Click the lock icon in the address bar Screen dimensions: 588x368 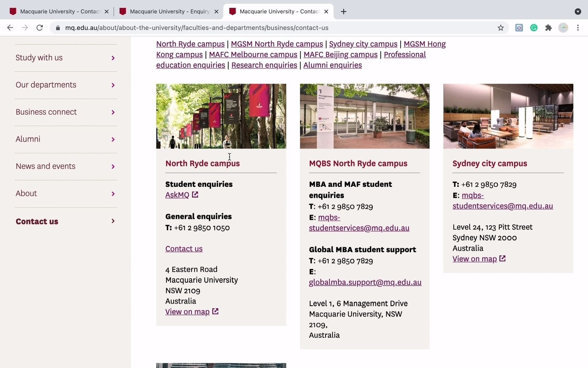[58, 28]
